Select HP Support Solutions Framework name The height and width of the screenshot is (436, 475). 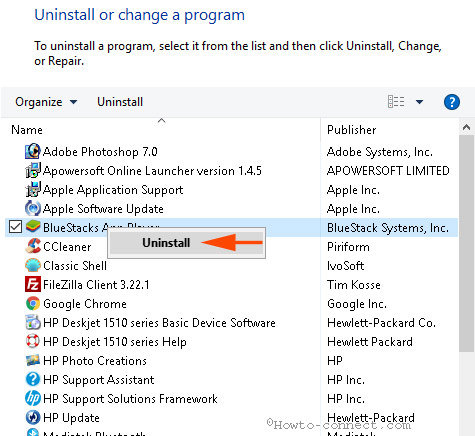(x=130, y=399)
